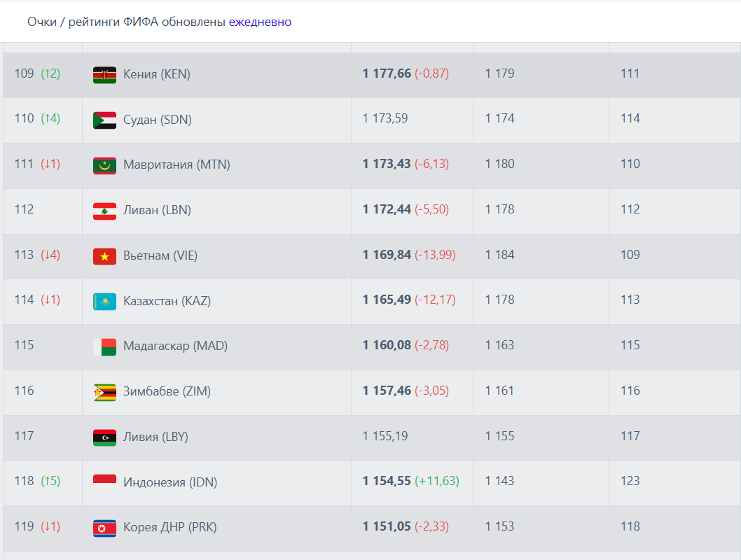
Task: Click the Kenya flag icon
Action: 104,75
